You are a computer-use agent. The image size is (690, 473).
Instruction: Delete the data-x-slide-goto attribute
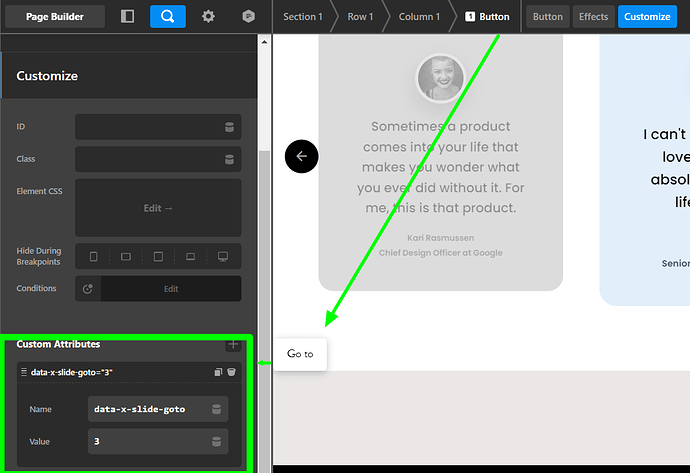[231, 372]
